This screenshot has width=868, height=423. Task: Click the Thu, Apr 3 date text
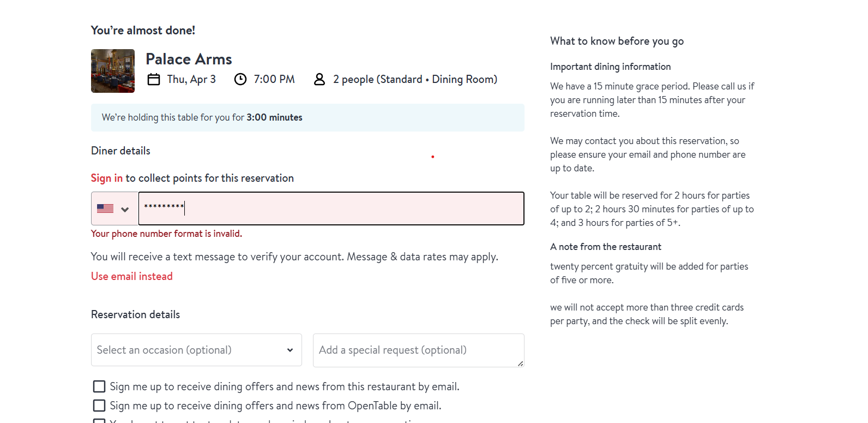(x=191, y=80)
